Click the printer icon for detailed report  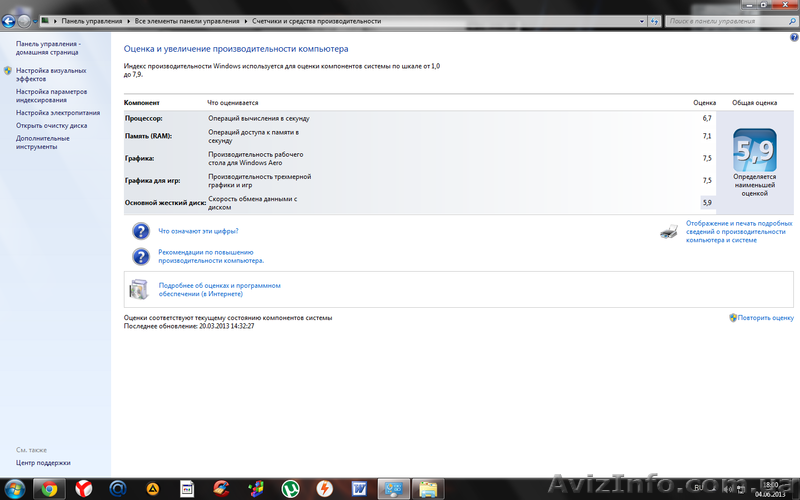click(669, 232)
